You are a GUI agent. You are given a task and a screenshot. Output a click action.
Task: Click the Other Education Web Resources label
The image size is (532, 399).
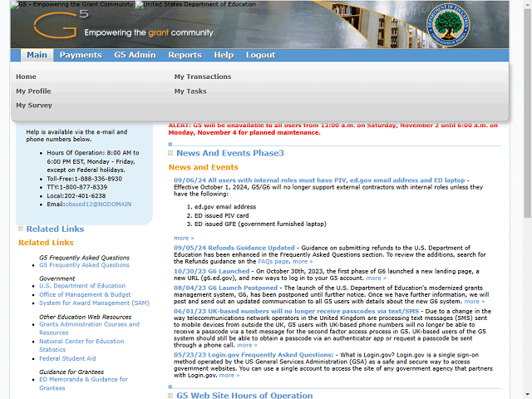pos(85,318)
